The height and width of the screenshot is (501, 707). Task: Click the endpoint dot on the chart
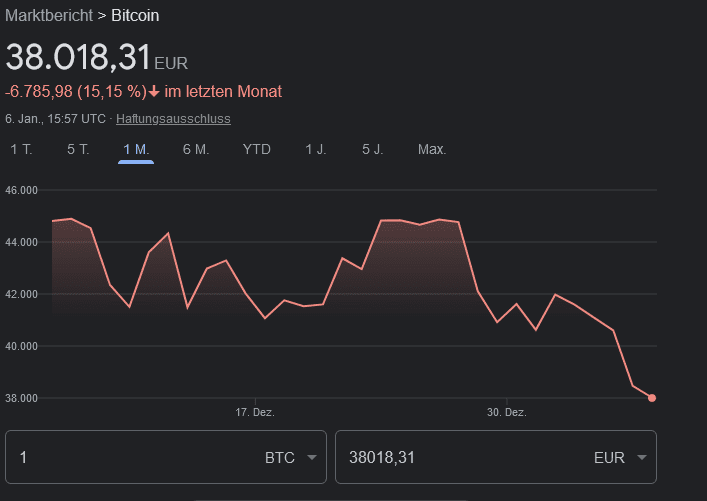[652, 398]
